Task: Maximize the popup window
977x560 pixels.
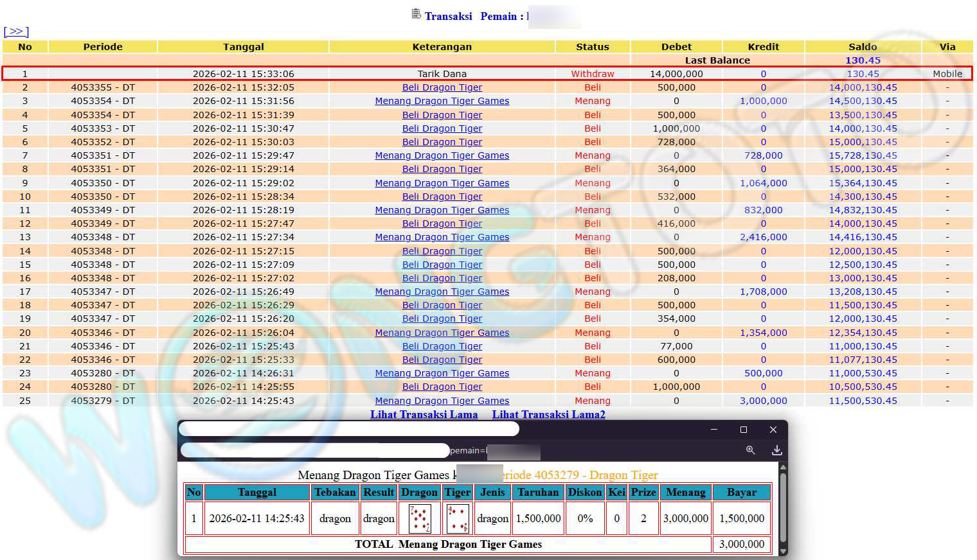Action: pos(744,429)
